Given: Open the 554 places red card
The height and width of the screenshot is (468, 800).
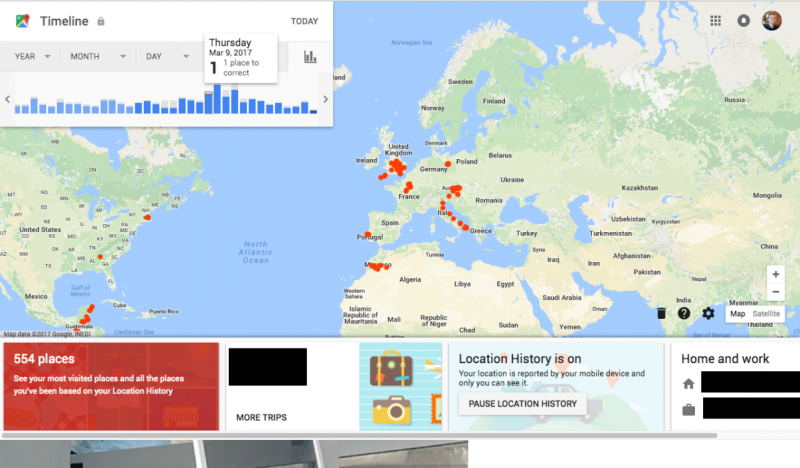Looking at the screenshot, I should pos(111,386).
